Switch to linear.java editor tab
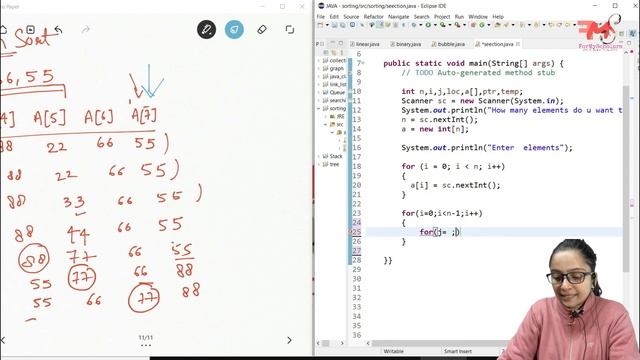 click(364, 44)
